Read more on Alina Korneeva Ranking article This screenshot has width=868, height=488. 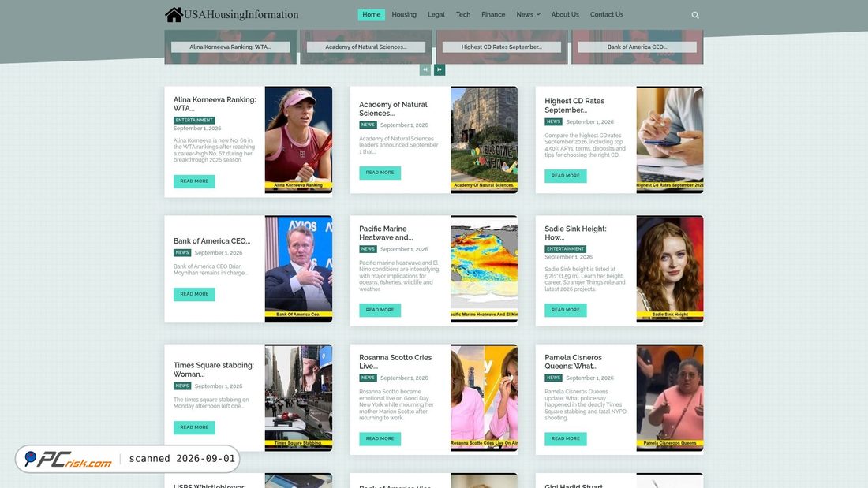(194, 181)
